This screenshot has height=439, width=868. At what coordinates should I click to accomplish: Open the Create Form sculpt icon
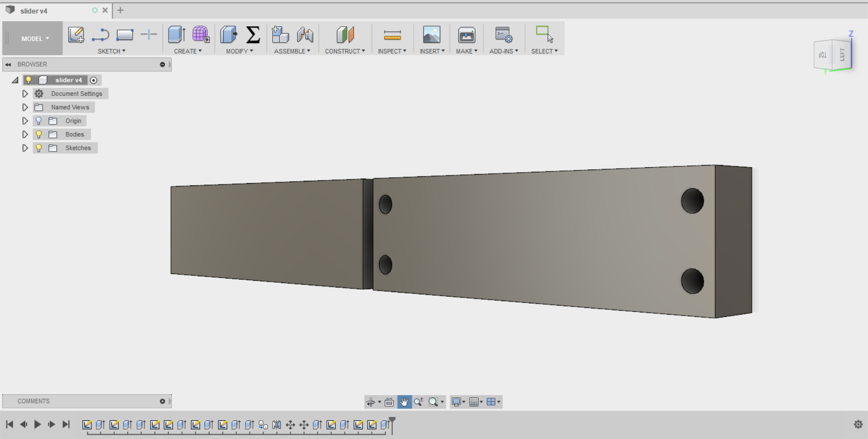point(201,34)
